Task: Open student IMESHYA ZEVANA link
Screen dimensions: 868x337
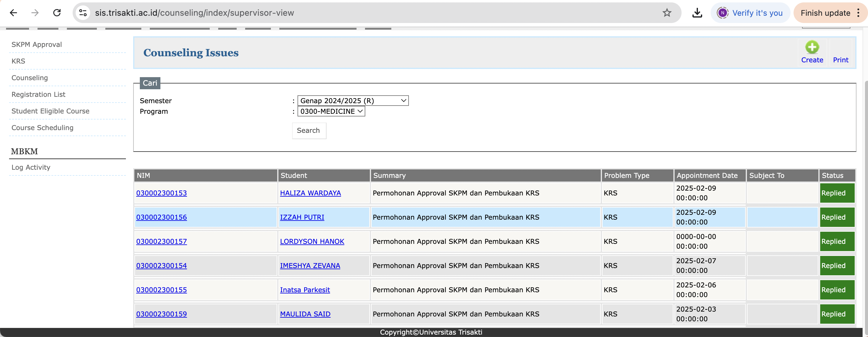Action: point(310,266)
